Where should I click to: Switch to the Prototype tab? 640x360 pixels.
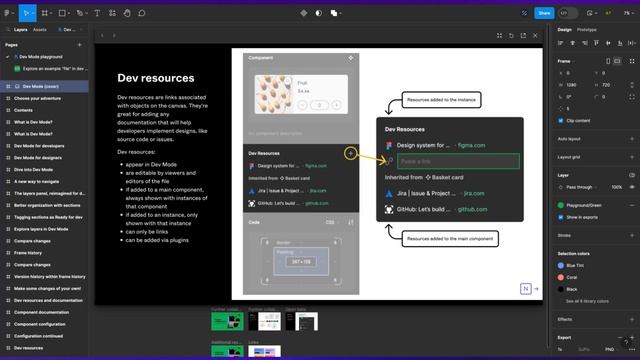pos(587,30)
